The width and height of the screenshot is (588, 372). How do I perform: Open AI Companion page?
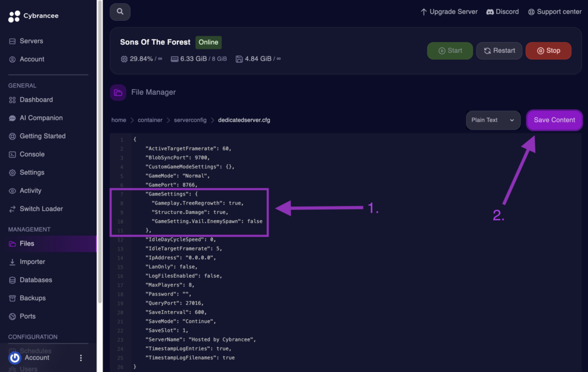41,118
